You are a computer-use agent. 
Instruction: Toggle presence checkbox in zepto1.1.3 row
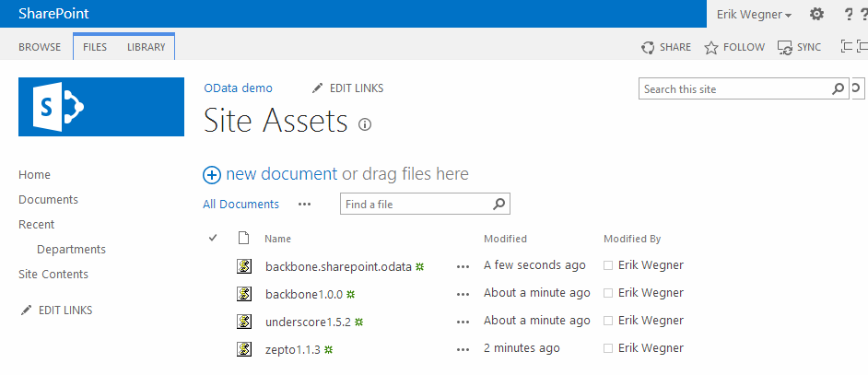tap(608, 348)
